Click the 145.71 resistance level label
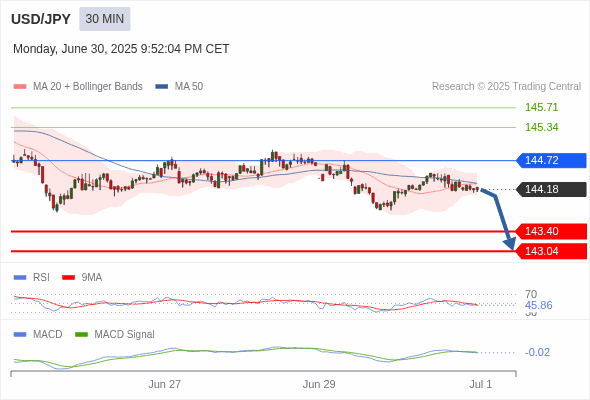The image size is (590, 400). point(541,107)
